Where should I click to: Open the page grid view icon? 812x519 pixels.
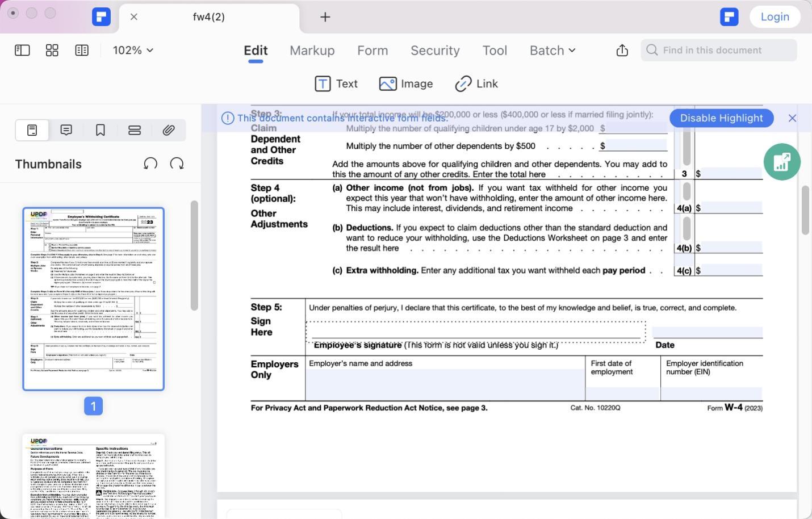tap(52, 50)
